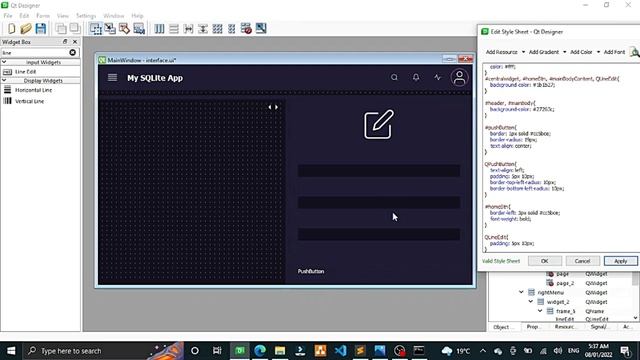Open the Add Resource dropdown arrow
The image size is (640, 360).
coord(523,52)
